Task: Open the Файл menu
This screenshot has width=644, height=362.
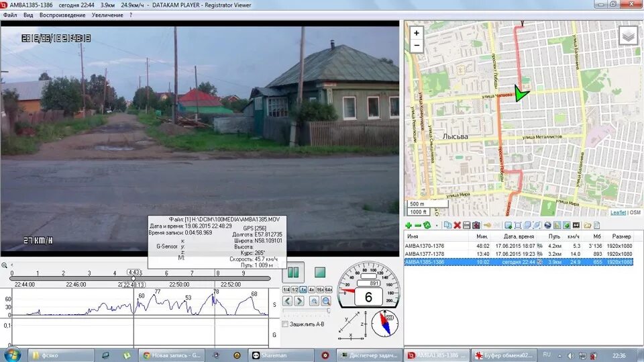Action: [10, 15]
